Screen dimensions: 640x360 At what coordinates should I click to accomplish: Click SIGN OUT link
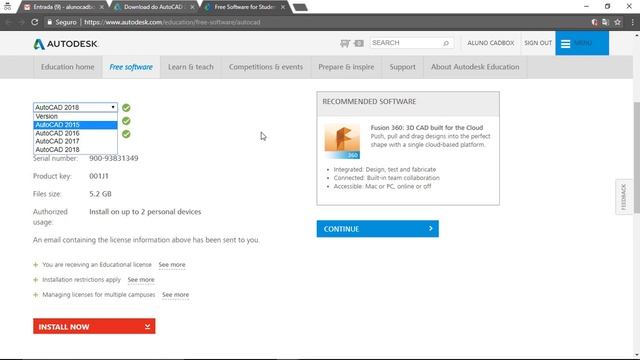coord(538,43)
